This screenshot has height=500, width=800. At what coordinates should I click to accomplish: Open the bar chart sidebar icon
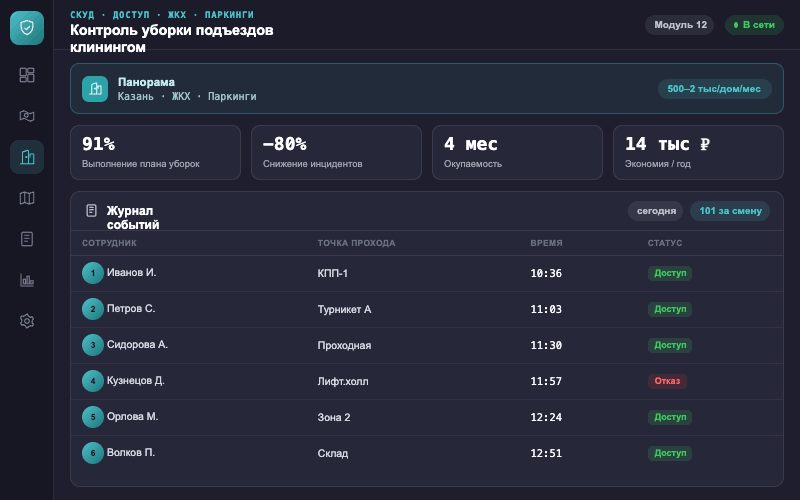click(x=27, y=280)
